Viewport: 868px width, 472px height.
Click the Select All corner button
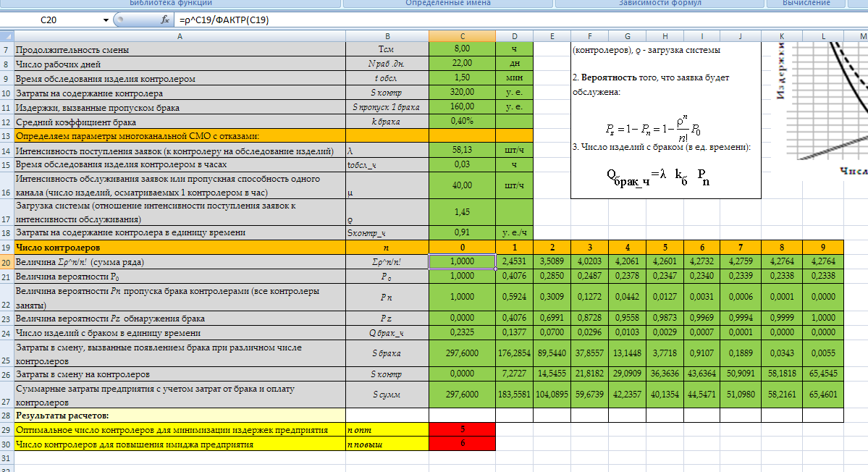7,36
